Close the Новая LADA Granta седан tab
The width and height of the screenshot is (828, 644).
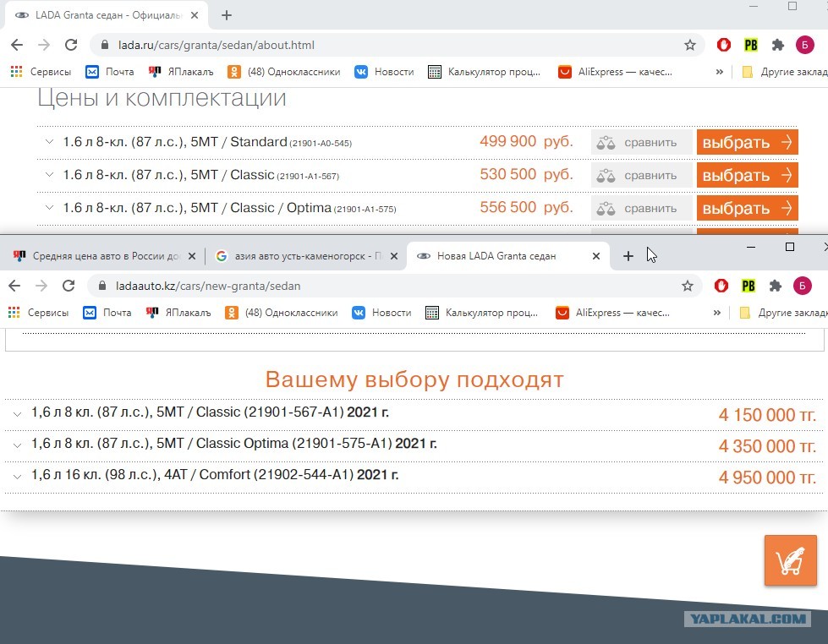[x=596, y=256]
